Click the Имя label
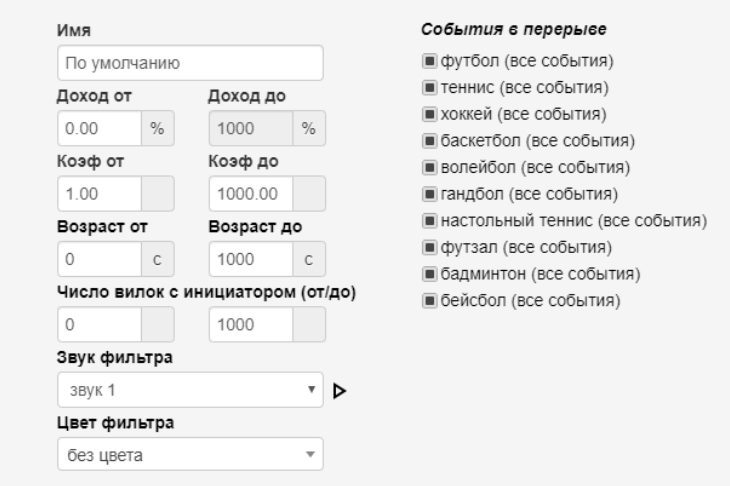Viewport: 730px width, 486px height. 74,30
